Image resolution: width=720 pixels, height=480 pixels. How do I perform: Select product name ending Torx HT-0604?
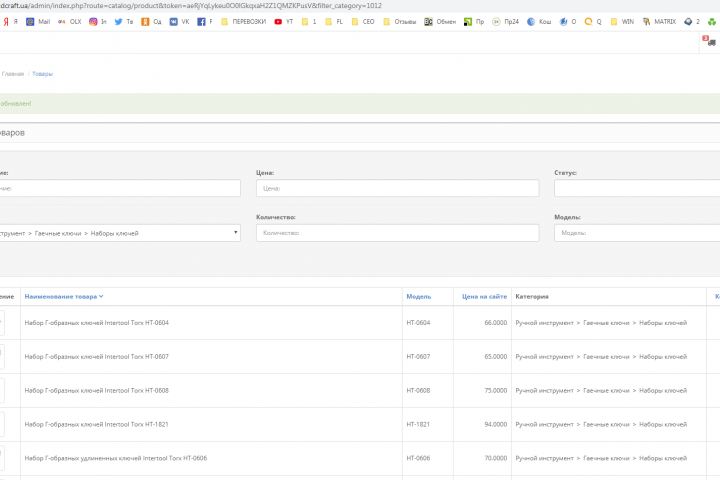(x=96, y=323)
